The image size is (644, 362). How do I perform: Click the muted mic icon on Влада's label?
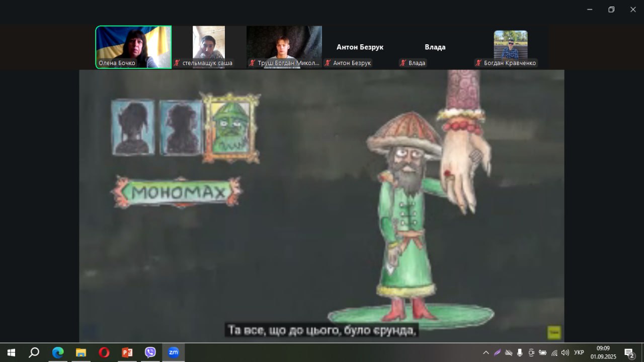point(404,63)
